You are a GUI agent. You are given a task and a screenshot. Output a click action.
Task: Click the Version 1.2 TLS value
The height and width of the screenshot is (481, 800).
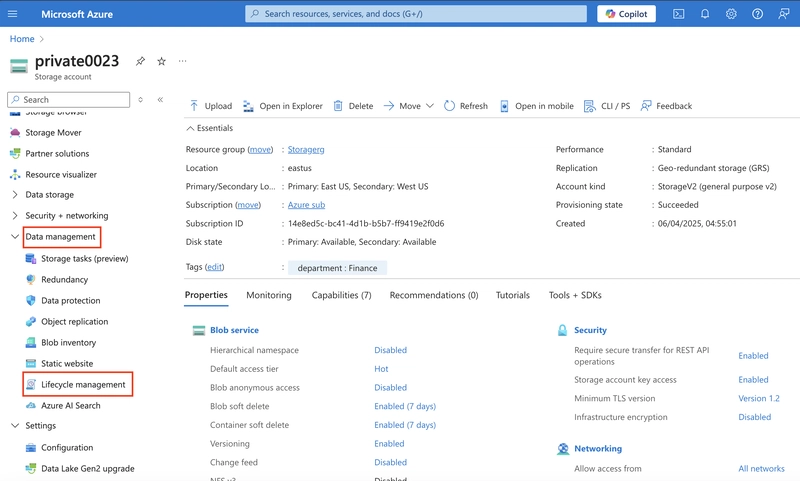759,398
